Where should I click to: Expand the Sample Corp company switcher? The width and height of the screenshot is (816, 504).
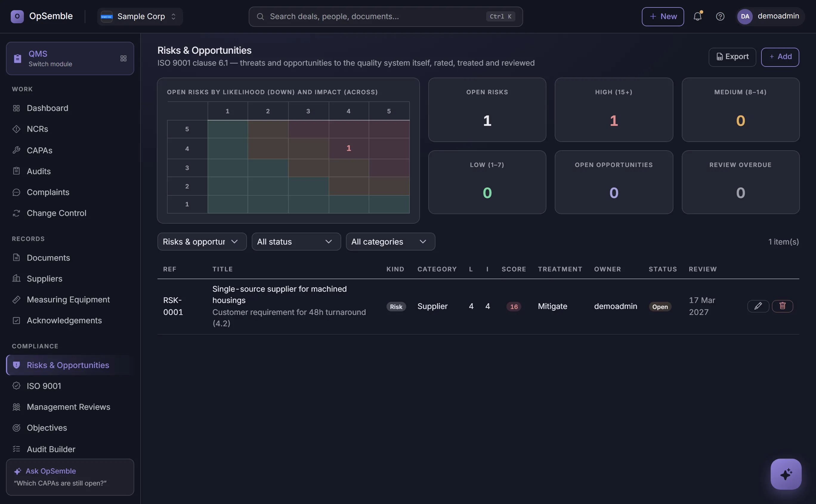140,16
